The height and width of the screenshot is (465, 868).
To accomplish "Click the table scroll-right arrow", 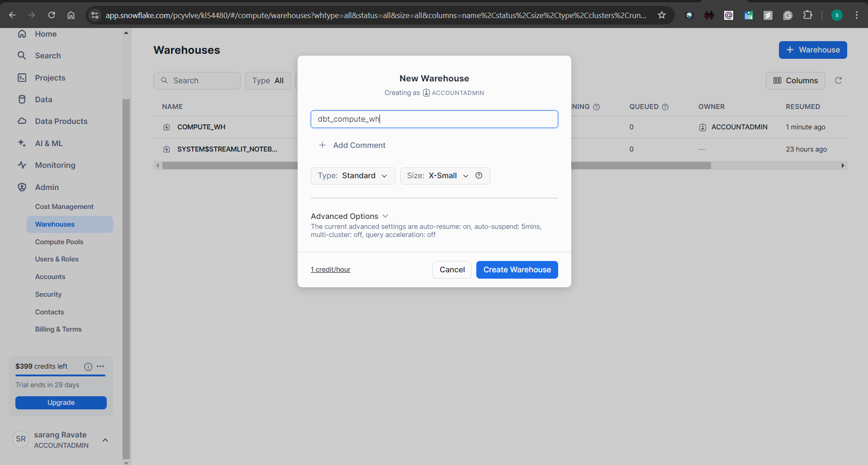I will point(843,166).
